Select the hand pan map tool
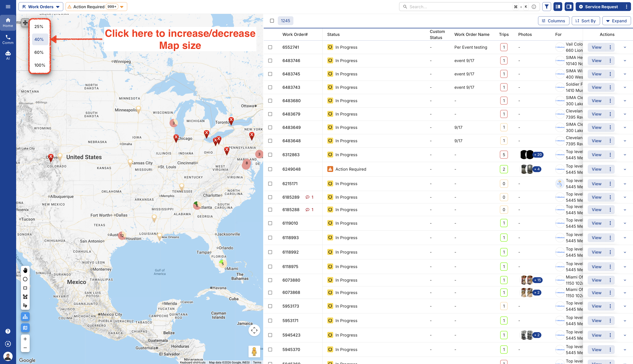The width and height of the screenshot is (633, 364). pyautogui.click(x=25, y=270)
